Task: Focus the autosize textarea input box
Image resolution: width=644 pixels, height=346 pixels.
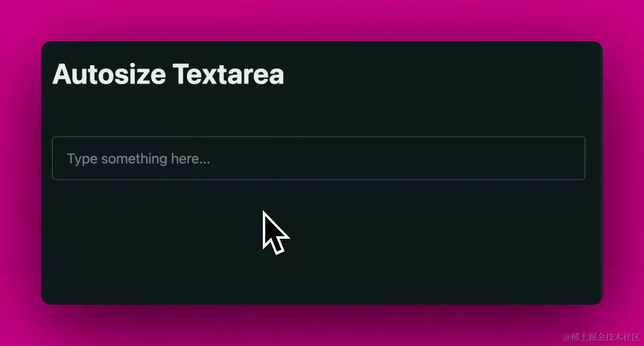Action: 318,158
